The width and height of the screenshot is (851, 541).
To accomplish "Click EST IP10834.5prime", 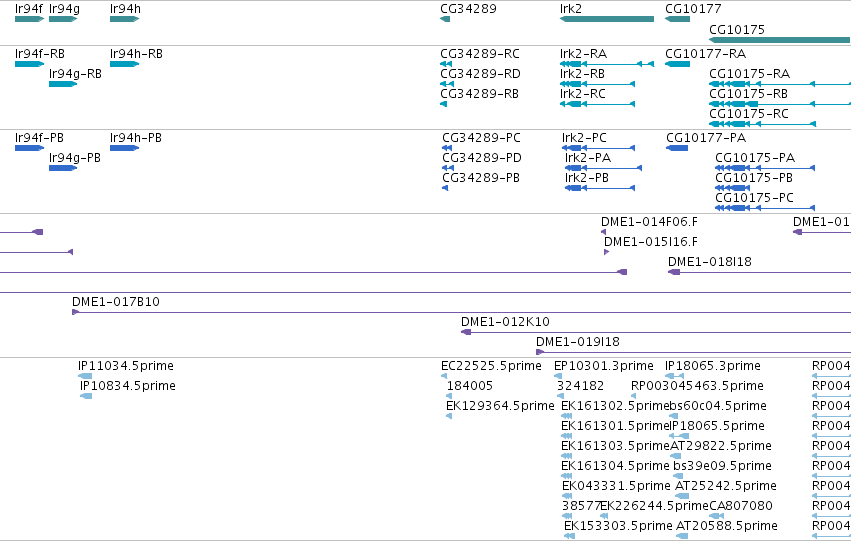I will coord(128,386).
